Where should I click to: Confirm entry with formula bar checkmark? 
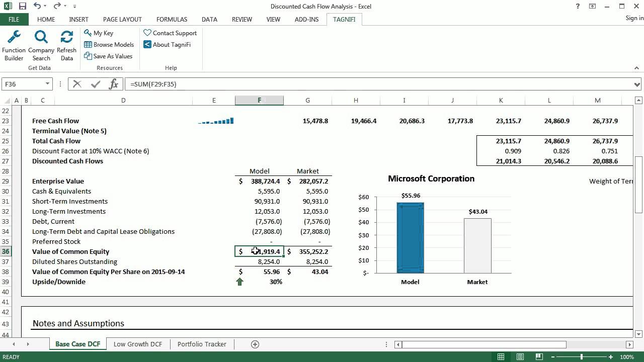96,84
